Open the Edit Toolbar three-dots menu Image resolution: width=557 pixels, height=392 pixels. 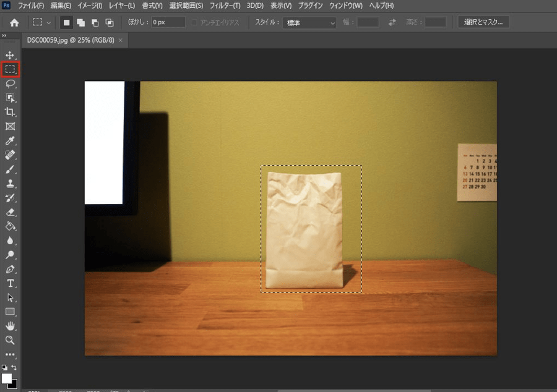[10, 354]
